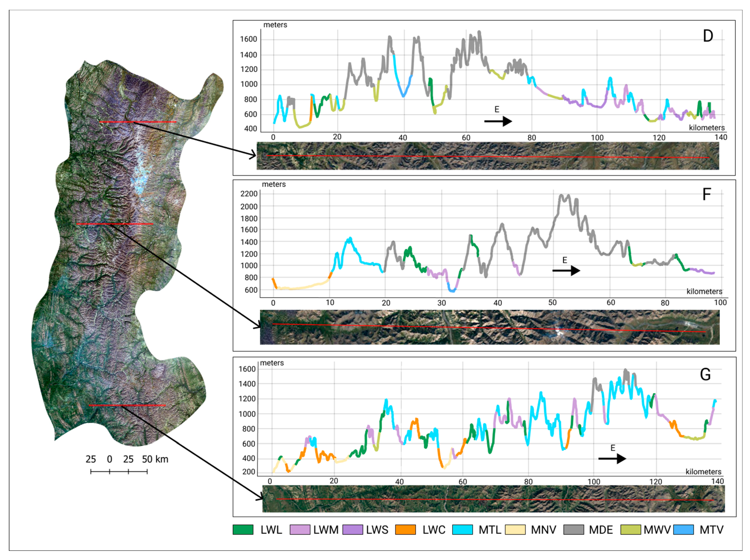Screen dimensions: 750x560
Task: Click the MNV cream legend swatch
Action: coord(515,530)
